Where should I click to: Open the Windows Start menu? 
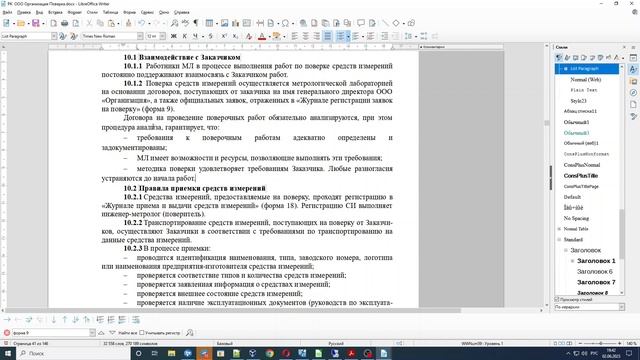[x=8, y=353]
